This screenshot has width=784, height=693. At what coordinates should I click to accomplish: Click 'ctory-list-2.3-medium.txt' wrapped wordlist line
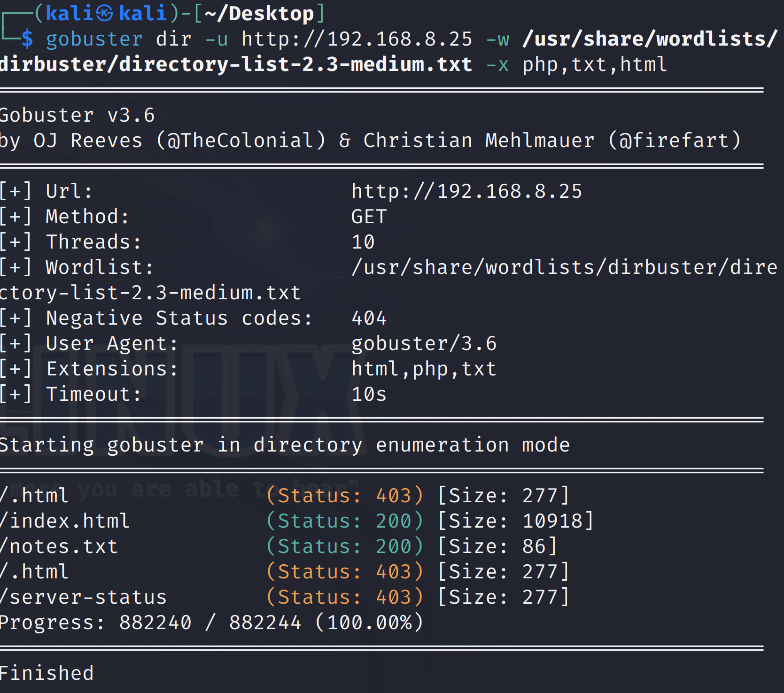pos(150,293)
